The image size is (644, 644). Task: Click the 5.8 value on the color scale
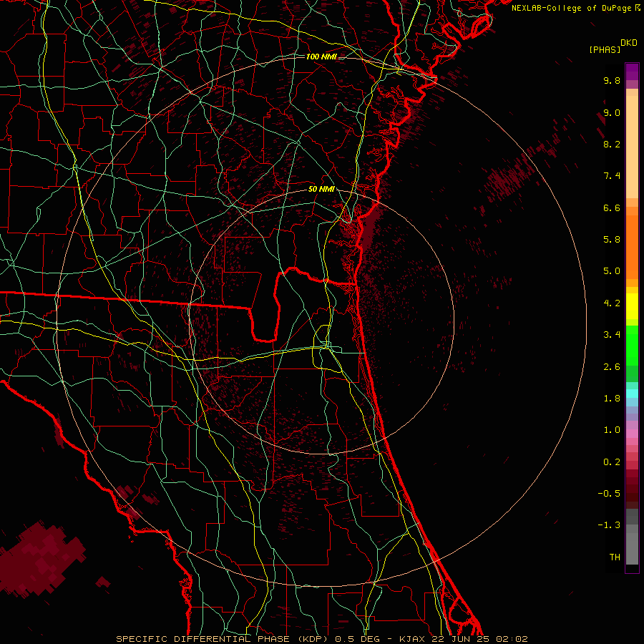pos(612,240)
